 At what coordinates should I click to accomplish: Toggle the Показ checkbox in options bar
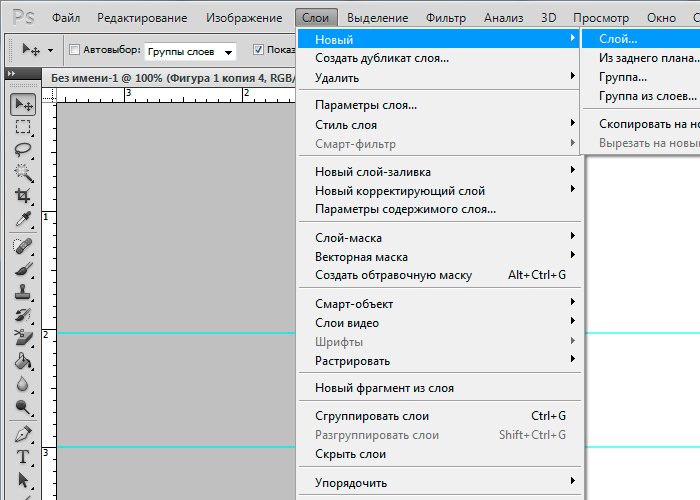point(259,50)
